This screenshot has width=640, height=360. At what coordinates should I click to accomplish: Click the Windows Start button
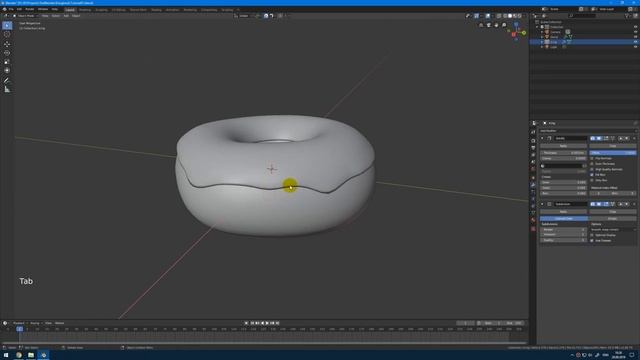[x=6, y=355]
